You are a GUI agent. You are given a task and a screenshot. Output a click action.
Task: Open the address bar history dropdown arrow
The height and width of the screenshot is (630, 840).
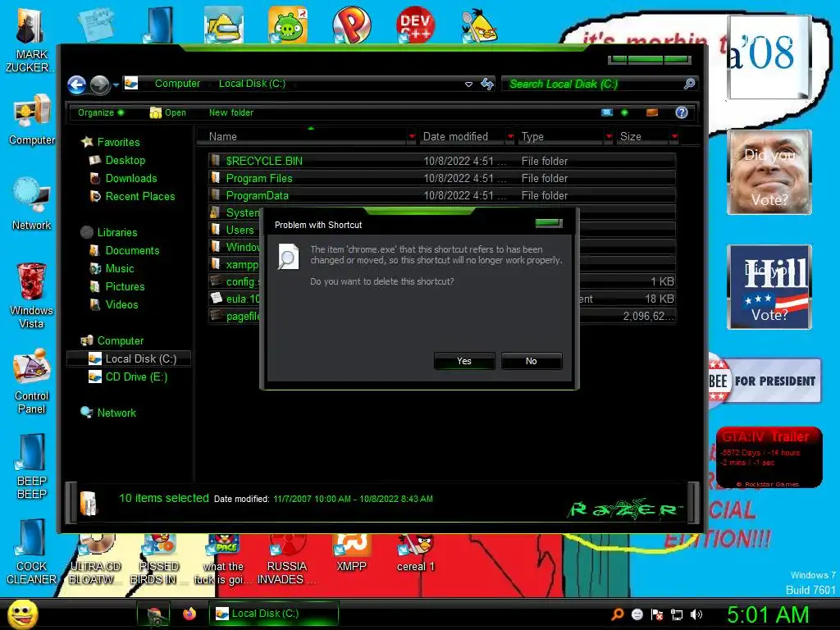point(468,84)
